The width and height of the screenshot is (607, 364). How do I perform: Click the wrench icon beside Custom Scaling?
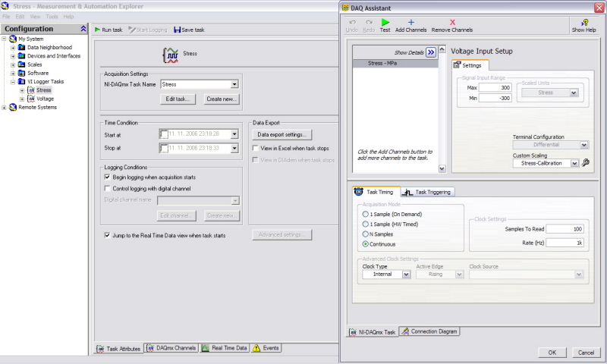click(x=586, y=163)
